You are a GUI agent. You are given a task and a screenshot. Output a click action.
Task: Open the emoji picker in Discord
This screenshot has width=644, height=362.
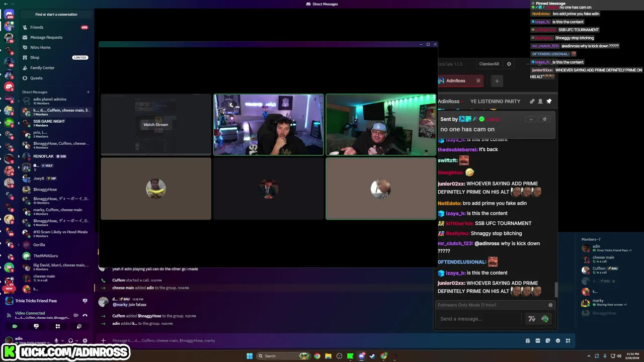558,340
